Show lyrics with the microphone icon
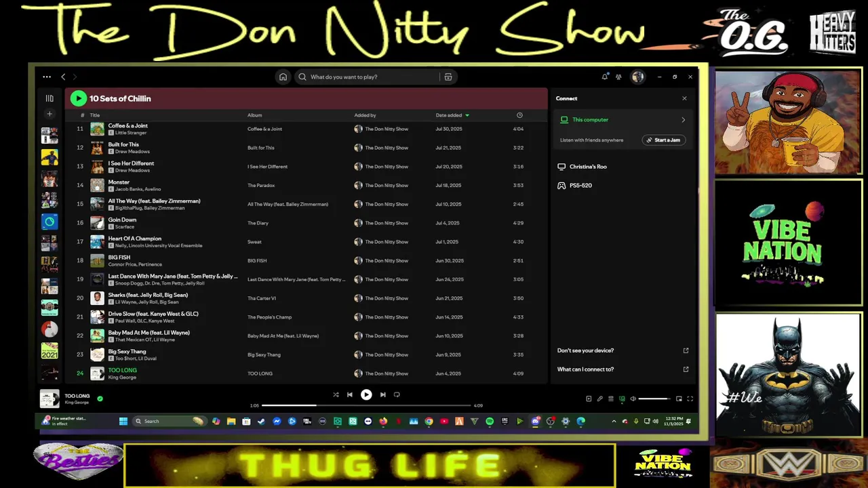 click(599, 399)
